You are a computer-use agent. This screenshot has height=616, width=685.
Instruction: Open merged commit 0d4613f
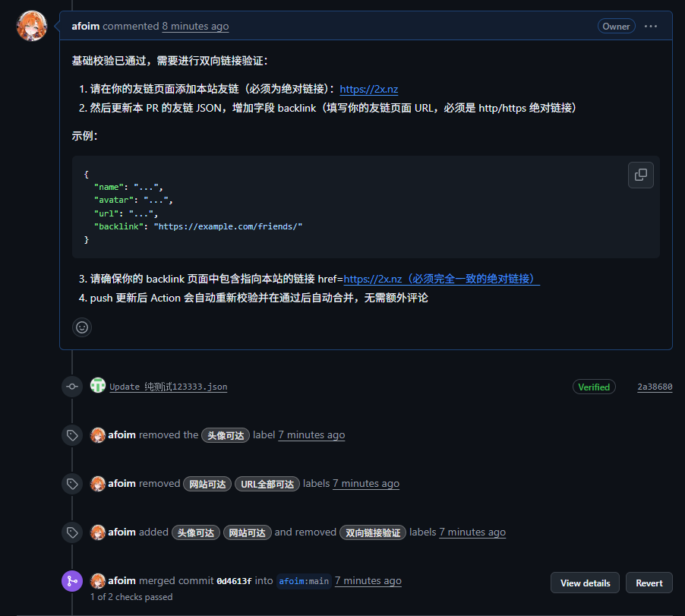pyautogui.click(x=235, y=581)
